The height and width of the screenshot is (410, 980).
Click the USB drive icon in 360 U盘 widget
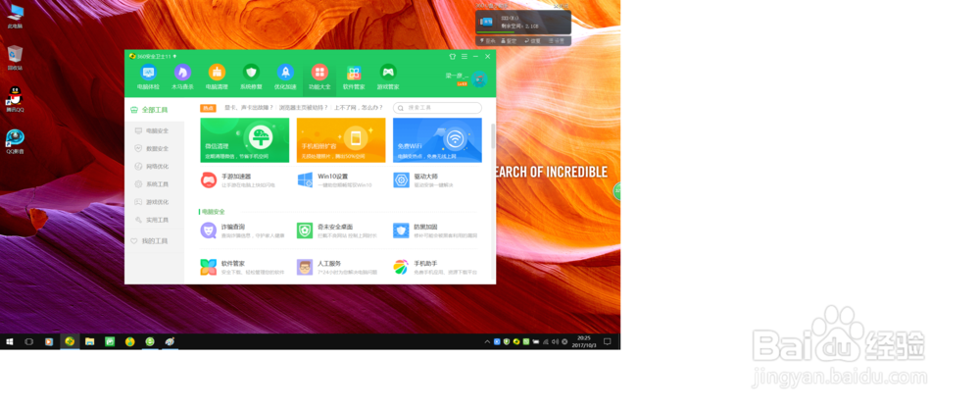click(x=486, y=22)
